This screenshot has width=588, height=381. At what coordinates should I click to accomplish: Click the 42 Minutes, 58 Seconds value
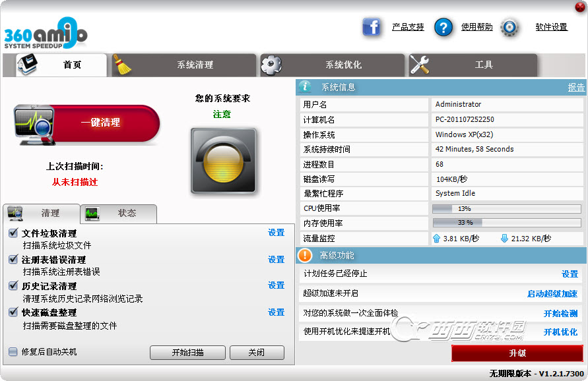474,149
